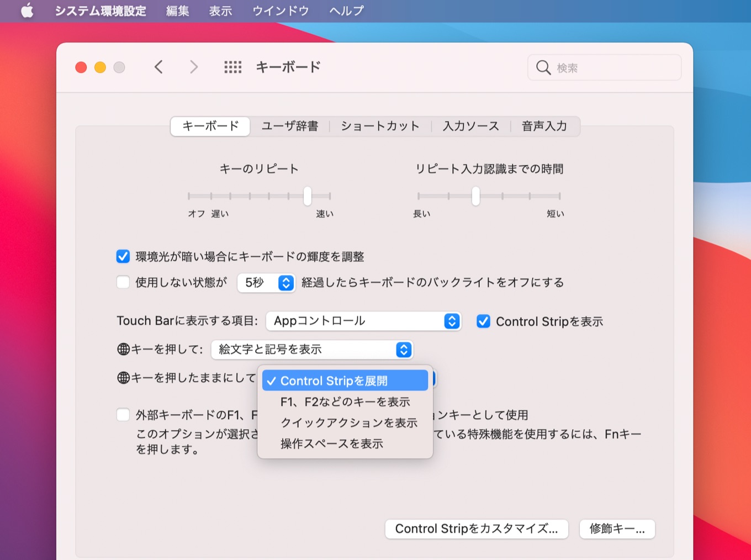
Task: Go forward with the right chevron
Action: 194,67
